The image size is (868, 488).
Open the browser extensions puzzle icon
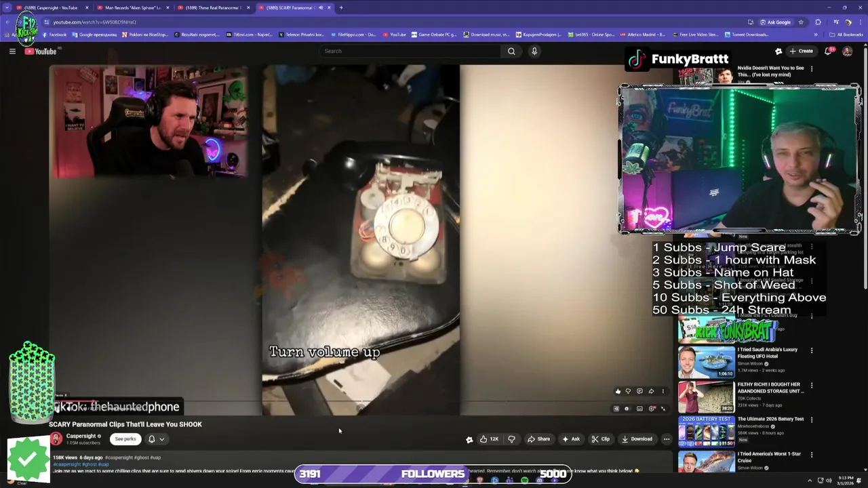(x=818, y=22)
